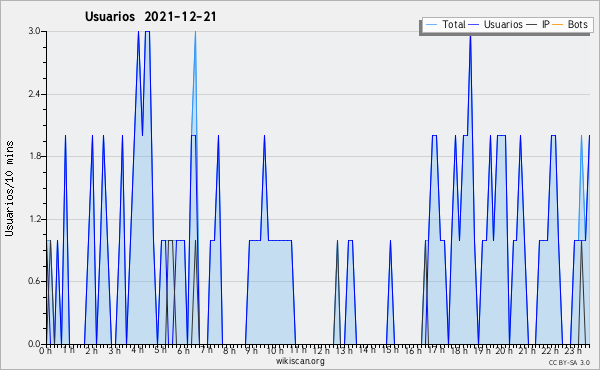Click the y-axis value 0.6
Viewport: 600px width, 370px height.
[x=34, y=282]
